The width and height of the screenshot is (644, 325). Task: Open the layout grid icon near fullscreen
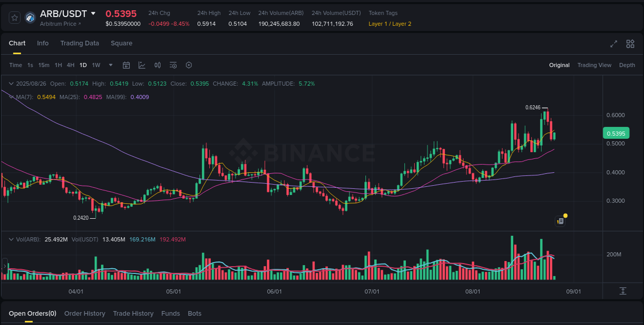tap(630, 44)
